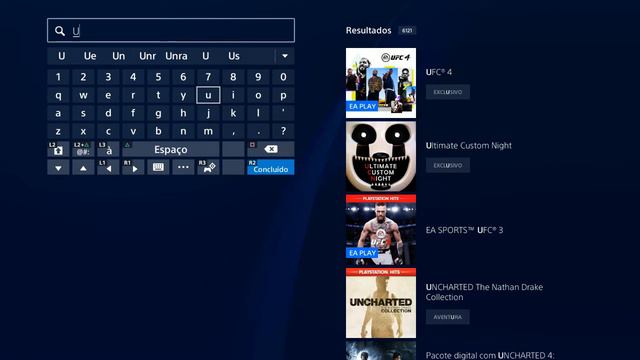Tap the 'e' key
Image resolution: width=640 pixels, height=360 pixels.
108,95
